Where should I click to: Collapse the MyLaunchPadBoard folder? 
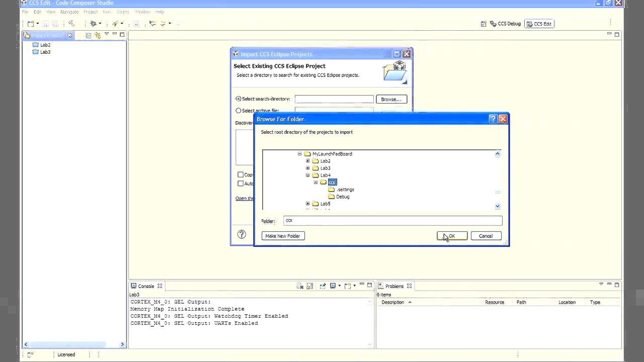tap(300, 154)
